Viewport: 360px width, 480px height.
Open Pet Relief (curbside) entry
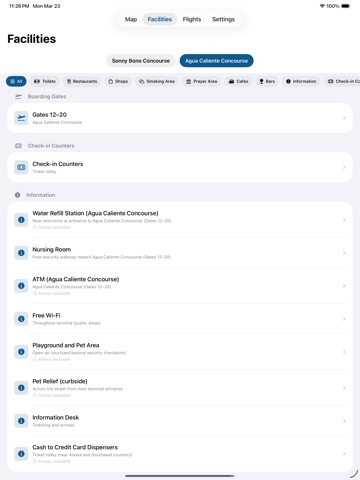[x=180, y=388]
